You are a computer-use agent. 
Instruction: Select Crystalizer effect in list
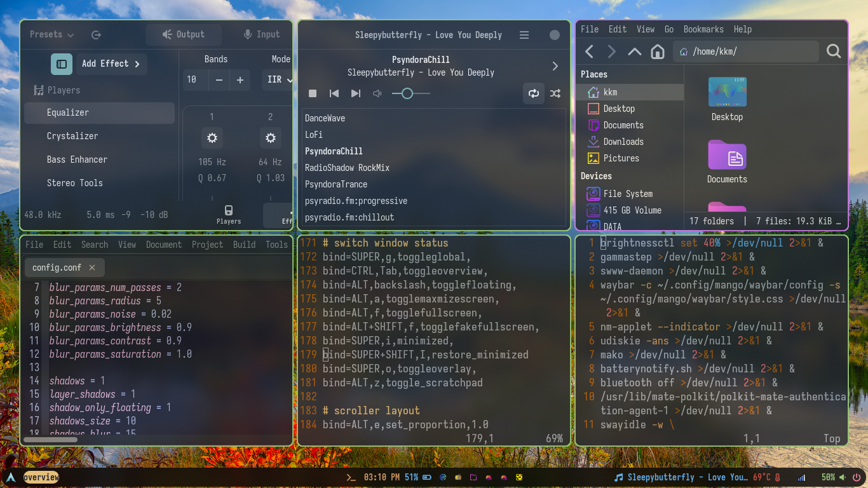[x=72, y=136]
